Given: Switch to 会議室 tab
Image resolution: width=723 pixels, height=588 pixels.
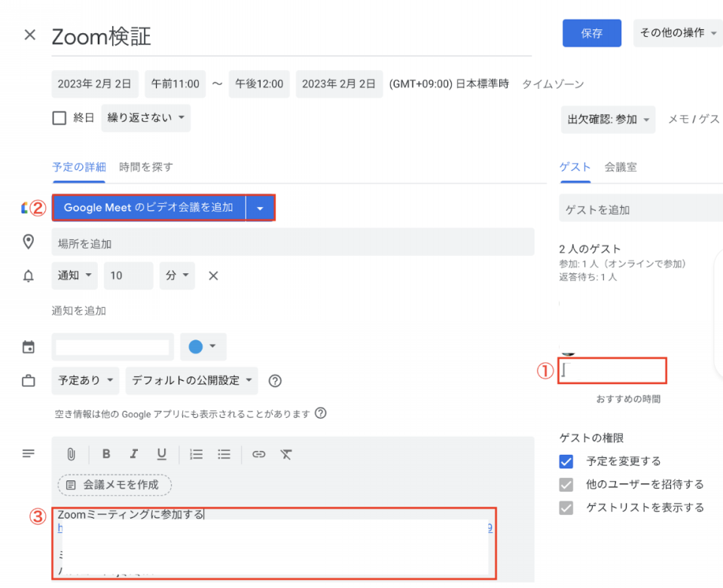Looking at the screenshot, I should point(621,167).
